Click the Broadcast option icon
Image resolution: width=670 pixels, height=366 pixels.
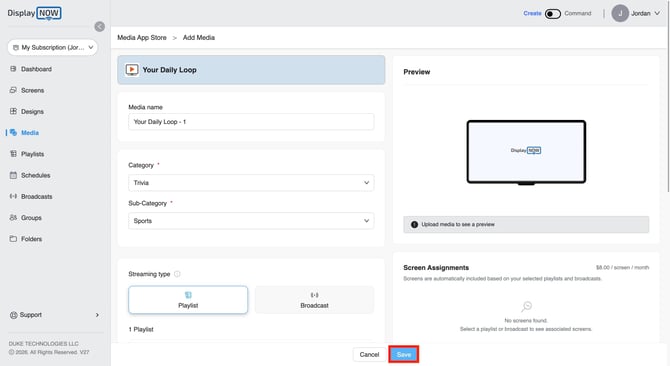coord(314,295)
